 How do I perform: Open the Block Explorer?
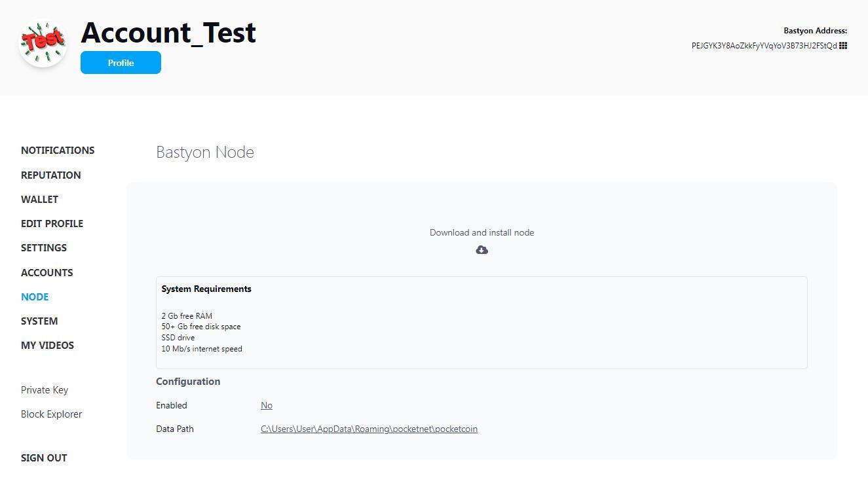[x=51, y=414]
